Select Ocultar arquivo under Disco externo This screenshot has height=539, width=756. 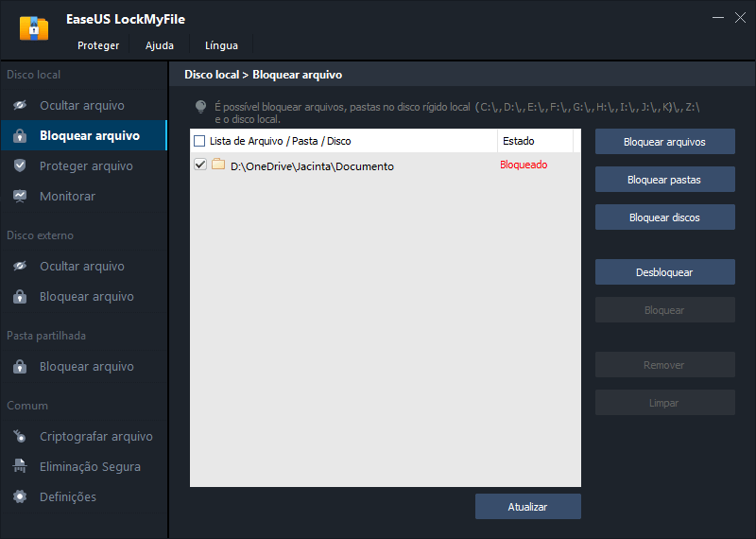coord(84,266)
